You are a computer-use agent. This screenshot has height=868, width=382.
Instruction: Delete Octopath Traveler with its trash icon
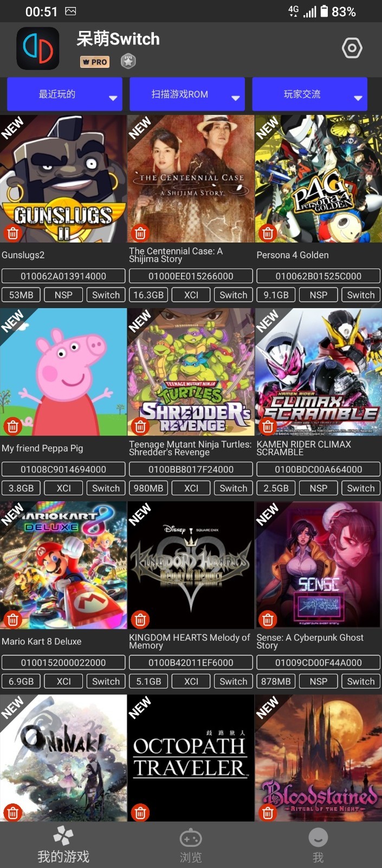(140, 813)
